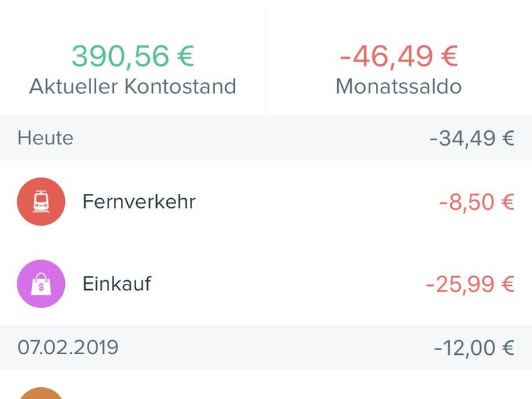The height and width of the screenshot is (399, 532).
Task: Open the Einkauf transaction label
Action: 117,284
